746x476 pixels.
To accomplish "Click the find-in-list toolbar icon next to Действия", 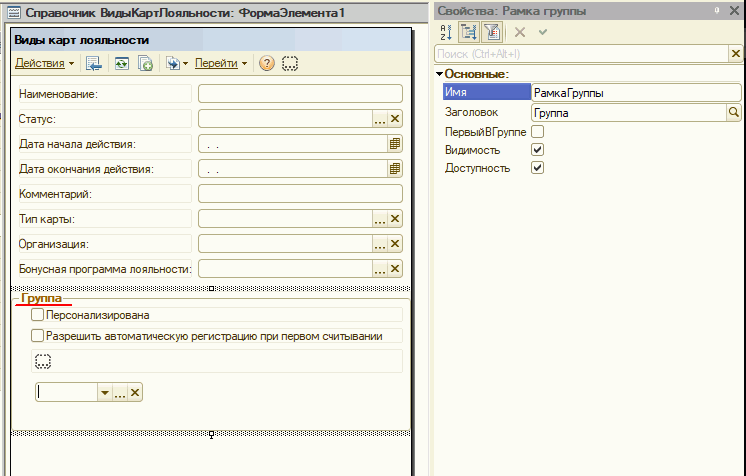I will click(94, 63).
